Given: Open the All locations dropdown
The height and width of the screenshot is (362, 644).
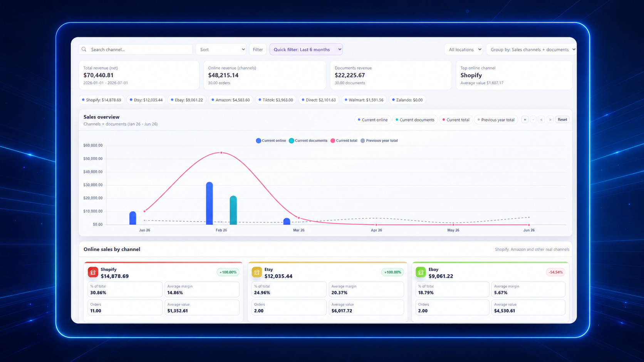Looking at the screenshot, I should pos(464,49).
